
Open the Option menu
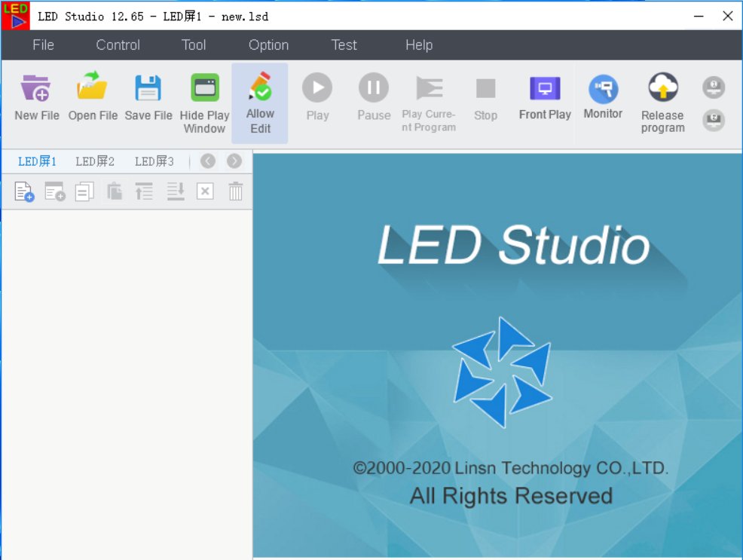click(269, 45)
